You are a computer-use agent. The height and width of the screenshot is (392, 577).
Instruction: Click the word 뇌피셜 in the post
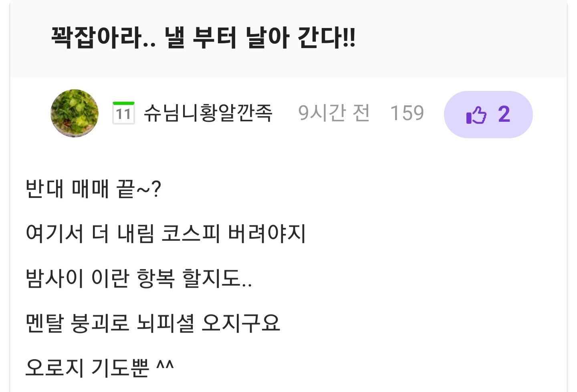[x=165, y=323]
